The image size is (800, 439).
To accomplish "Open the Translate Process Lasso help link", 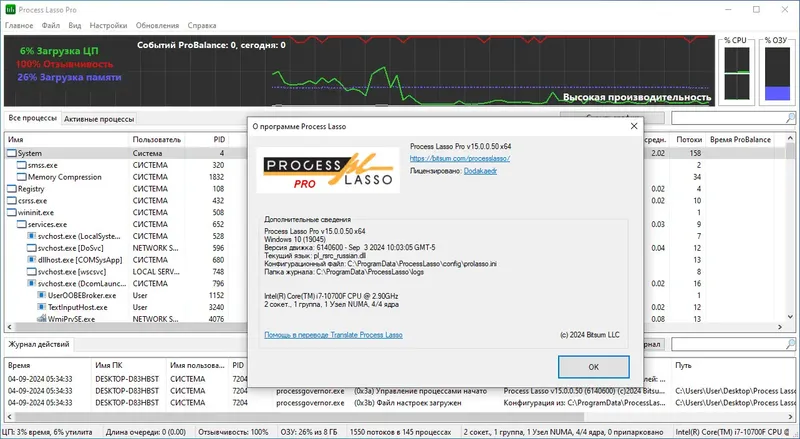I will pyautogui.click(x=333, y=335).
